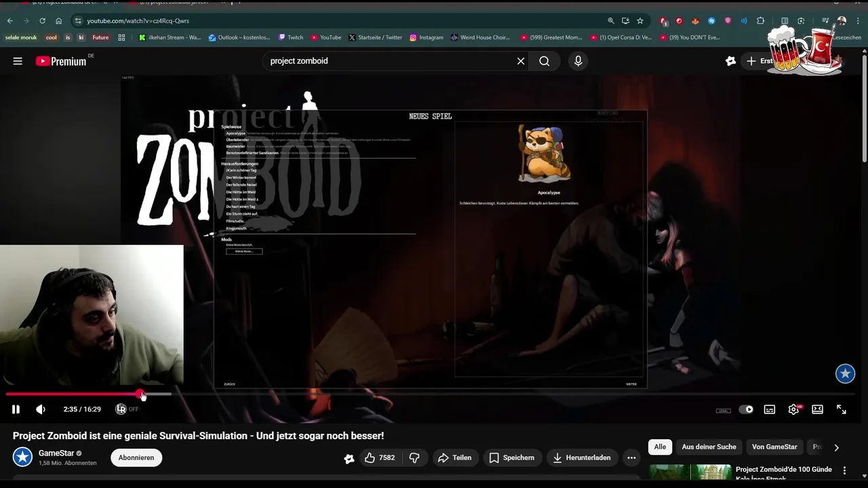Image resolution: width=868 pixels, height=488 pixels.
Task: Click the video title text starting 'Project Zomboid ist eine geniale'
Action: (x=198, y=436)
